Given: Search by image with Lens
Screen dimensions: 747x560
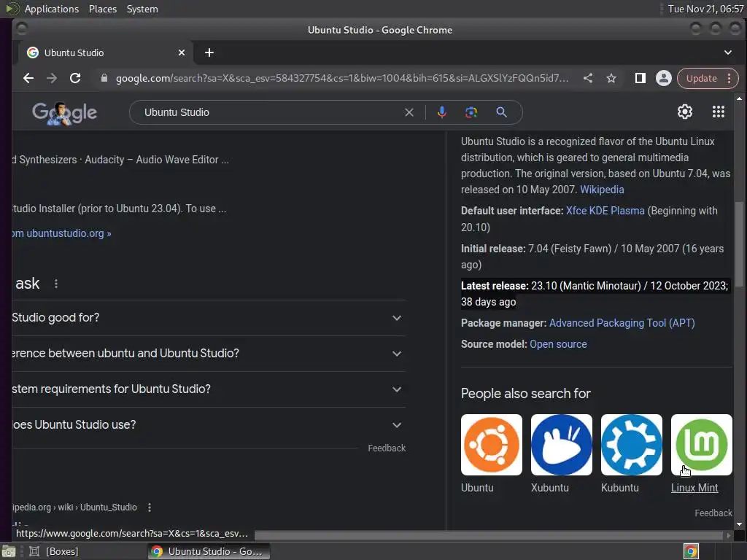Looking at the screenshot, I should coord(471,112).
